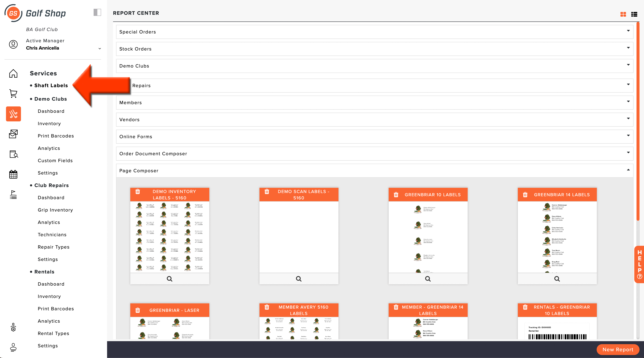Delete Greenbriar 14 Labels report
The image size is (644, 358).
pyautogui.click(x=525, y=195)
